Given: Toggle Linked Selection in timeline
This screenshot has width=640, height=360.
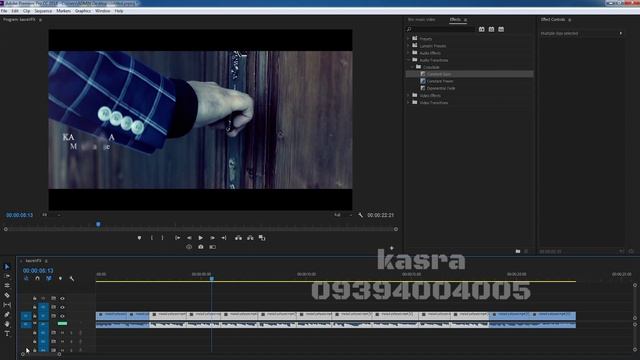Looking at the screenshot, I should 49,278.
